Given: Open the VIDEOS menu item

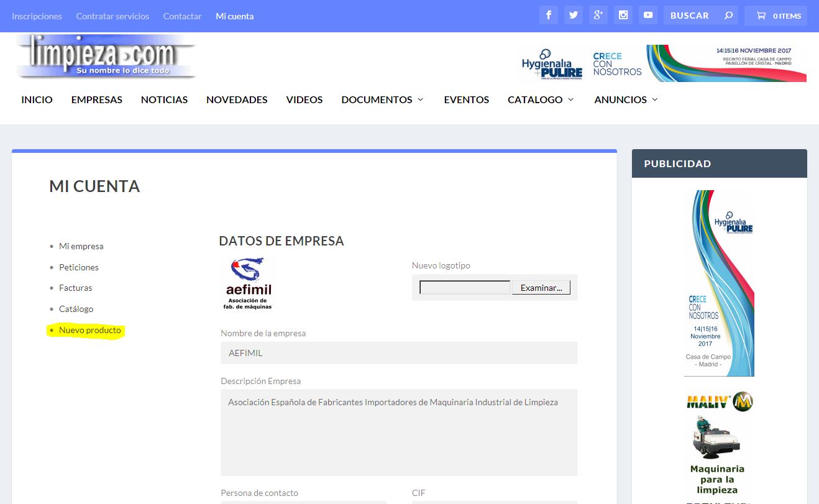Looking at the screenshot, I should [304, 99].
